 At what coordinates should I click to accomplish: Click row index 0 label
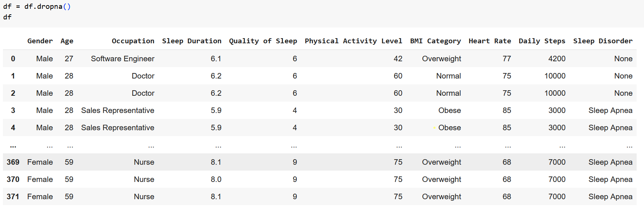(13, 59)
